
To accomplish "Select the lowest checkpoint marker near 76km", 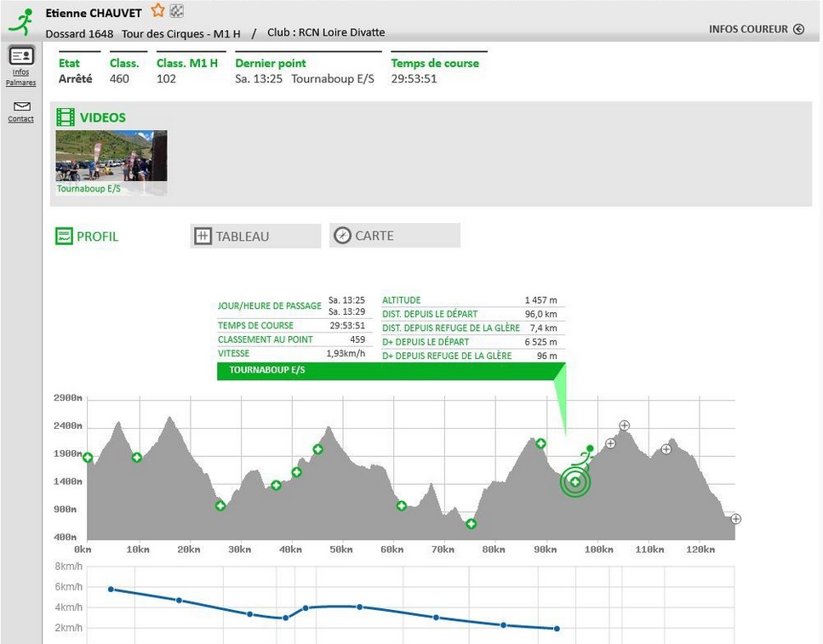I will (472, 524).
